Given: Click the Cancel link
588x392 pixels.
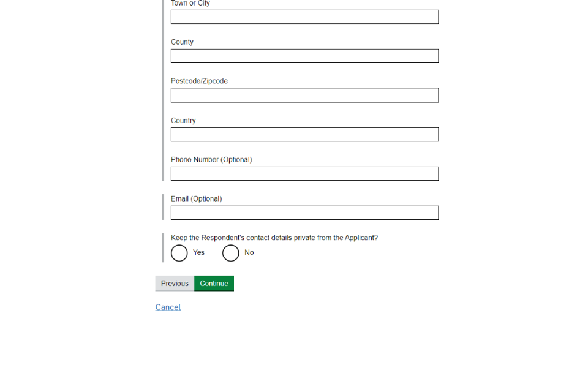Looking at the screenshot, I should 168,307.
